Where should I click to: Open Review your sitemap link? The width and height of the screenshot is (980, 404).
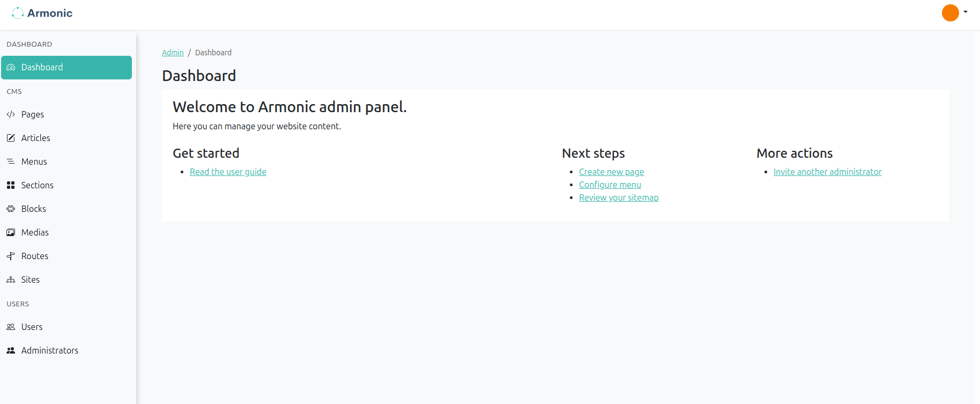619,197
